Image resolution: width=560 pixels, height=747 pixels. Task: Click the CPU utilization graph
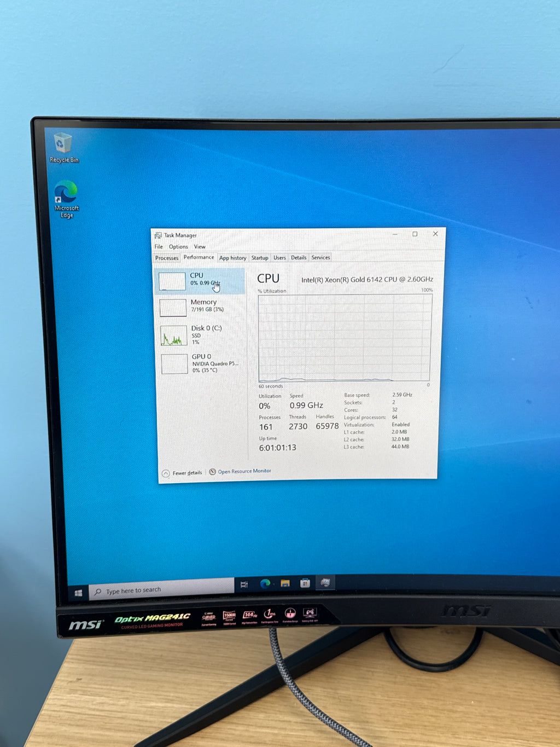tap(345, 338)
